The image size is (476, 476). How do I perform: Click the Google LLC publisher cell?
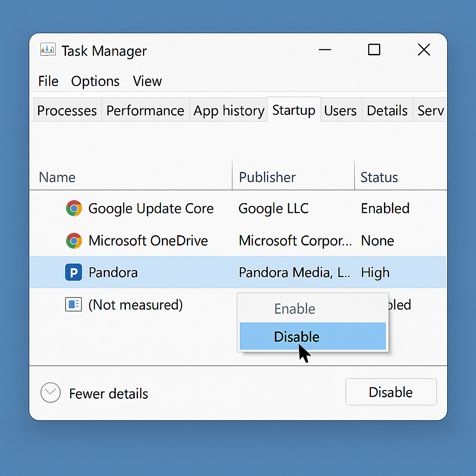pyautogui.click(x=273, y=209)
